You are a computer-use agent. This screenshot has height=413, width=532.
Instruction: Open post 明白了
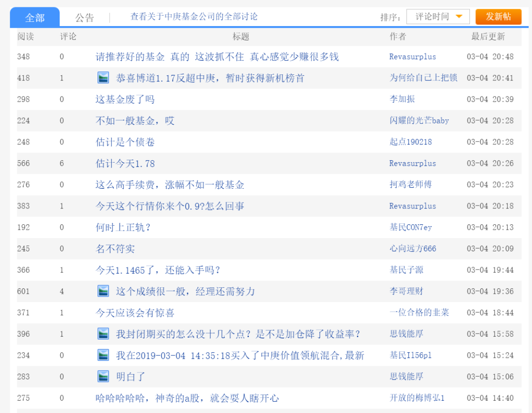[131, 377]
